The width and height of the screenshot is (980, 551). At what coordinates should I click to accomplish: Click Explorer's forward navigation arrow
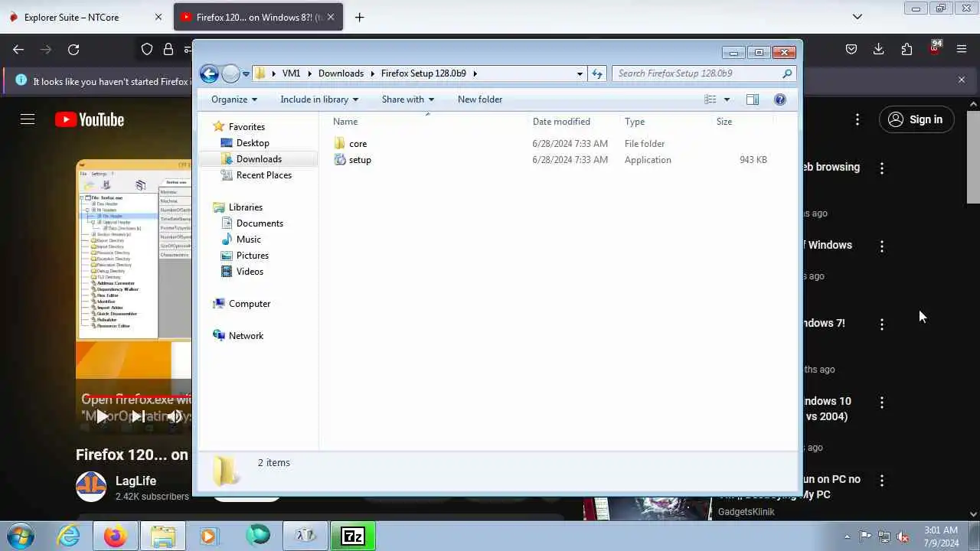click(x=230, y=73)
